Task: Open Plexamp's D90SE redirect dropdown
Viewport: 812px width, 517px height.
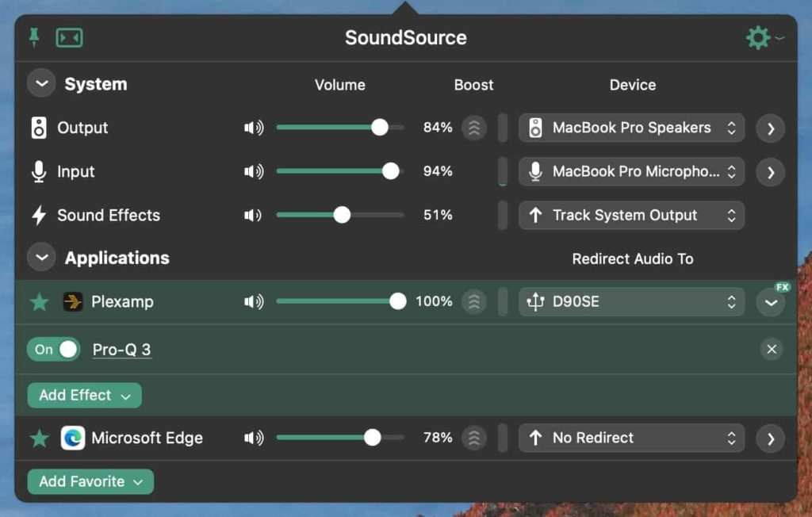Action: point(631,302)
